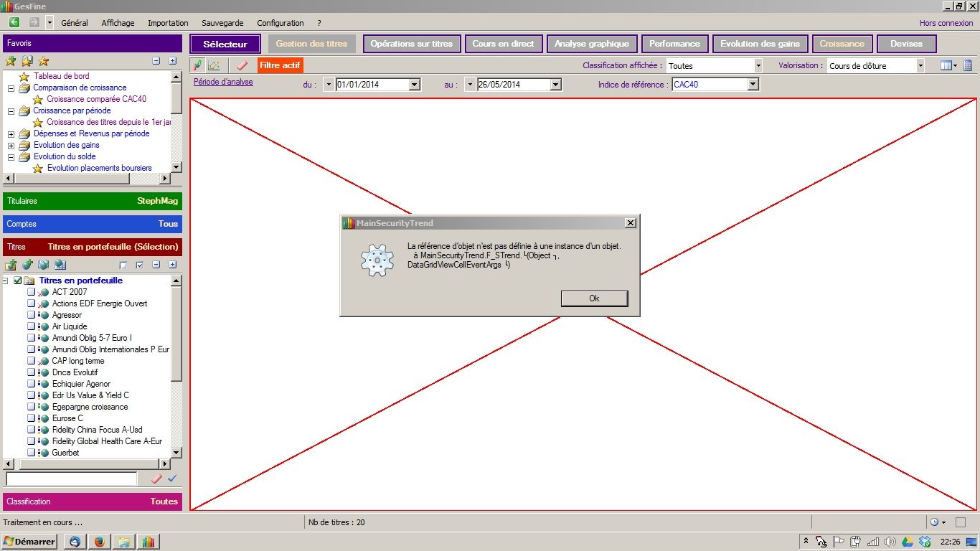This screenshot has height=551, width=980.
Task: Click the Période d'analyse link
Action: 223,82
